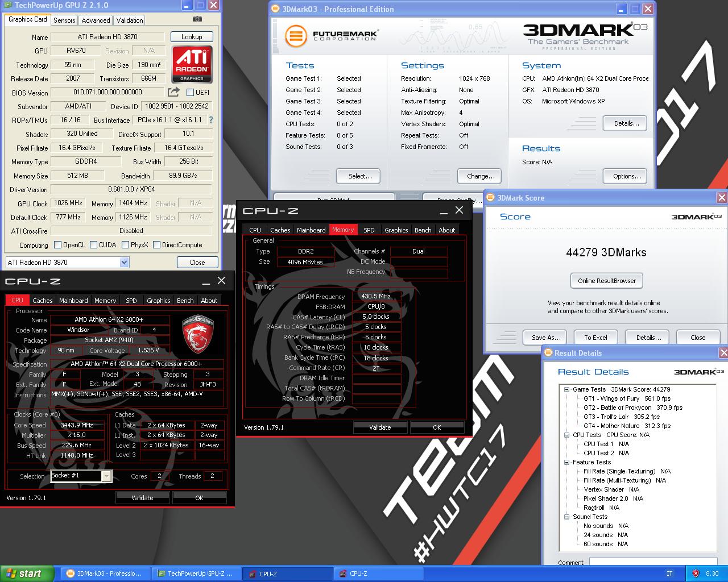Open 3DMark03 Professional taskbar item
Screen dimensions: 728x582
(105, 573)
